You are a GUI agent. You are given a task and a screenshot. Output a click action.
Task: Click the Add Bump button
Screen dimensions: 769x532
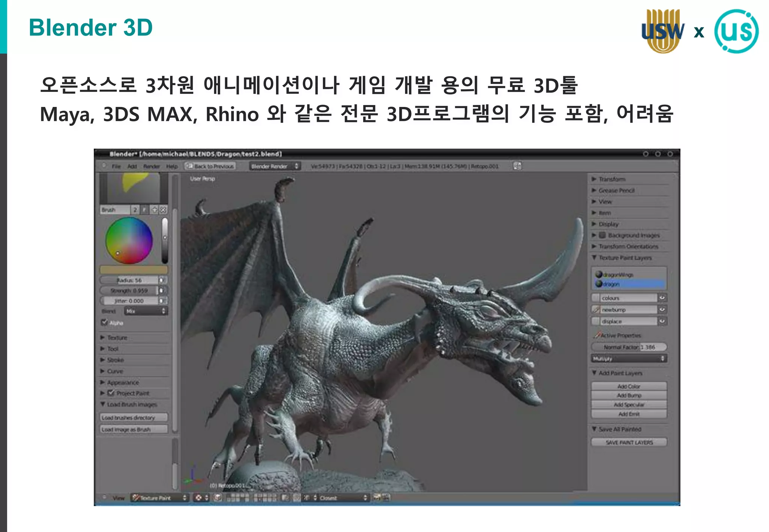click(629, 395)
